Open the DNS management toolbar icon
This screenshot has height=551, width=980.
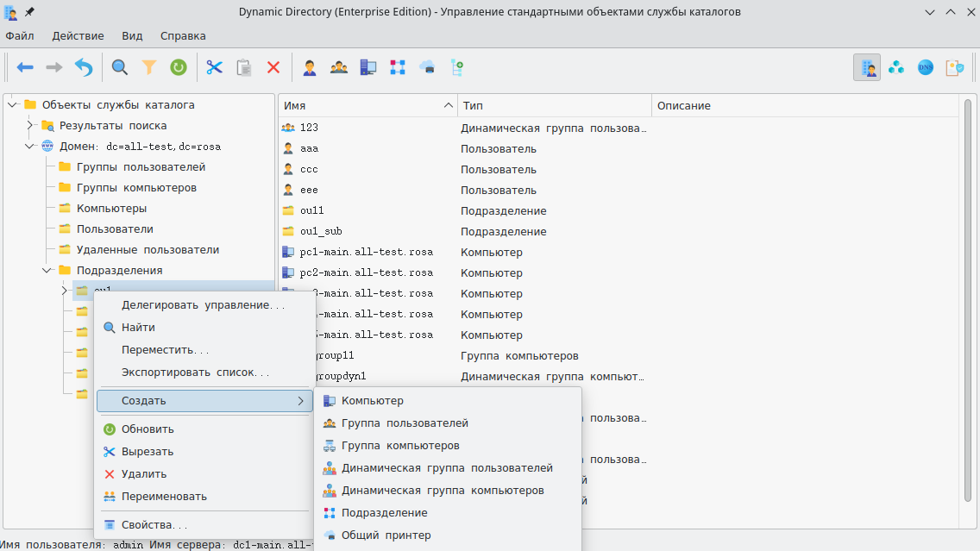tap(926, 67)
